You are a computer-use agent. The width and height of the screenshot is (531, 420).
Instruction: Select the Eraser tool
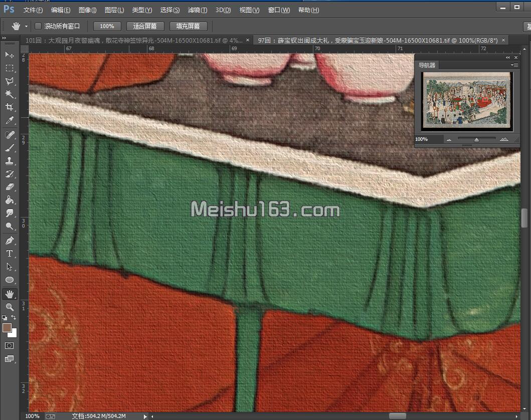pos(10,187)
